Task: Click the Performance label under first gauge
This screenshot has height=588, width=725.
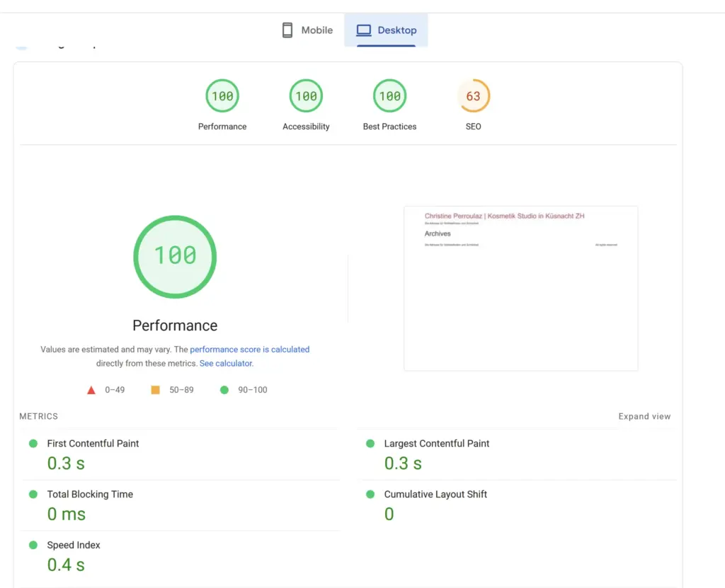Action: 222,126
